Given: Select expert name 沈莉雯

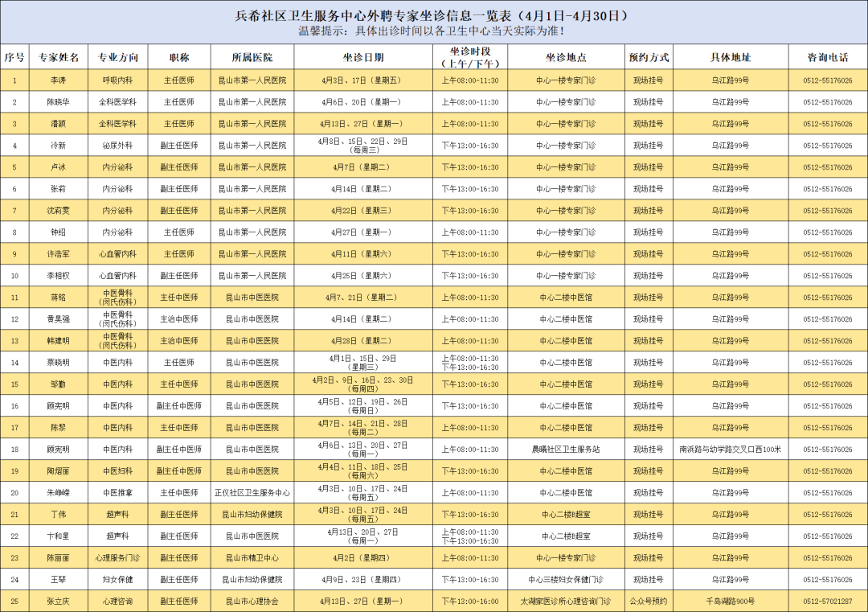Looking at the screenshot, I should pos(59,211).
